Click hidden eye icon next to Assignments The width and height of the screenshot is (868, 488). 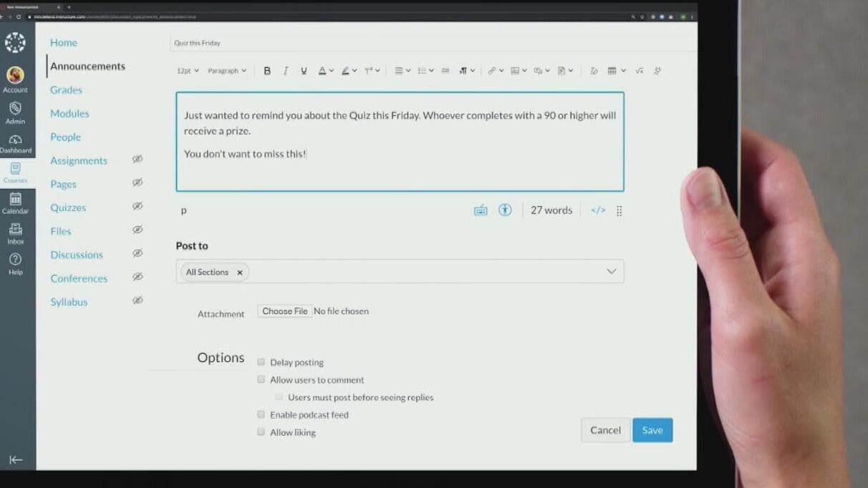point(138,159)
